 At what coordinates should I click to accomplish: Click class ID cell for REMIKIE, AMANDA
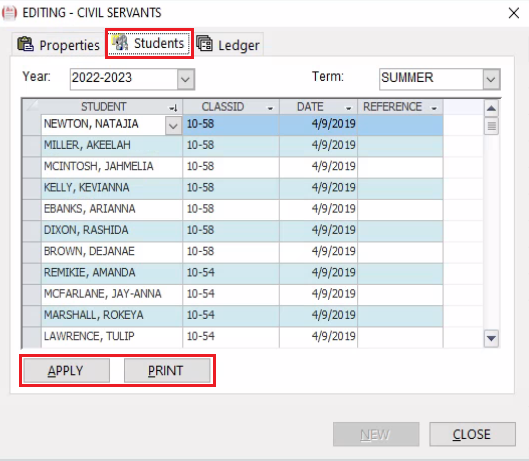(x=231, y=273)
